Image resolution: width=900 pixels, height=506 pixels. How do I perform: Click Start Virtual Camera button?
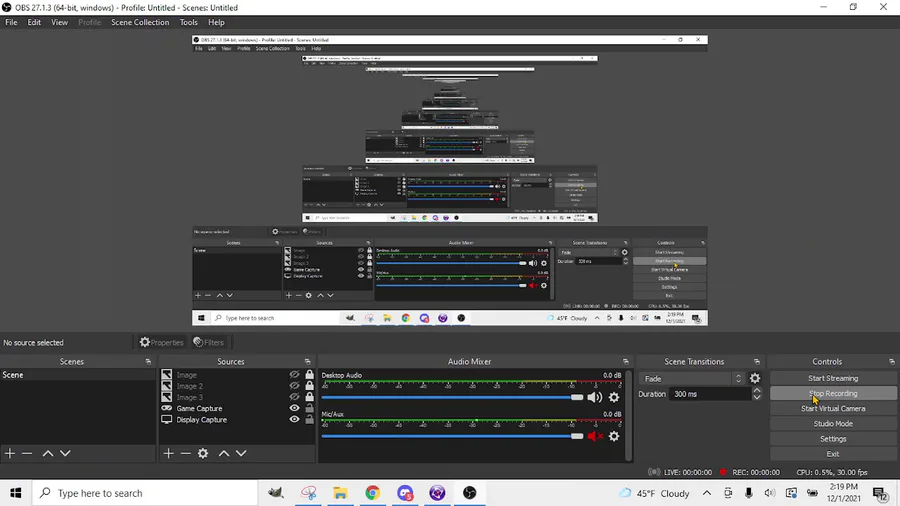833,408
